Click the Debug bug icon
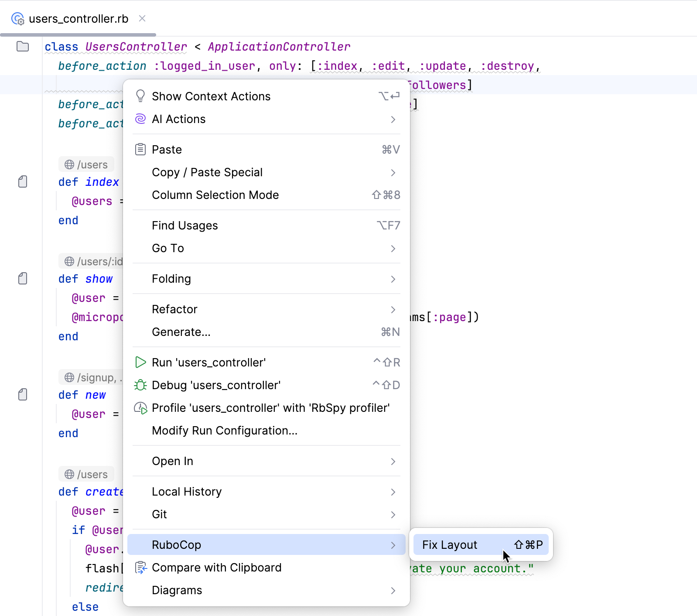697x616 pixels. [x=140, y=385]
